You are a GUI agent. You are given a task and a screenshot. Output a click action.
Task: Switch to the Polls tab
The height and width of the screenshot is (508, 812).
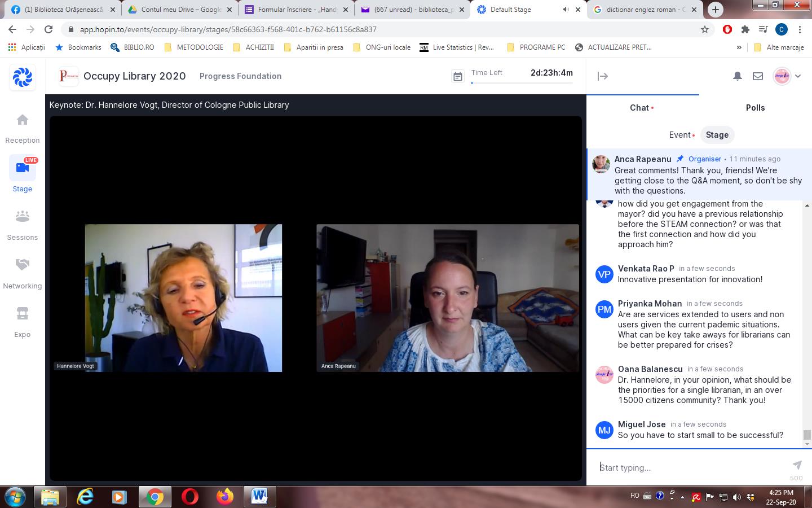(x=755, y=108)
